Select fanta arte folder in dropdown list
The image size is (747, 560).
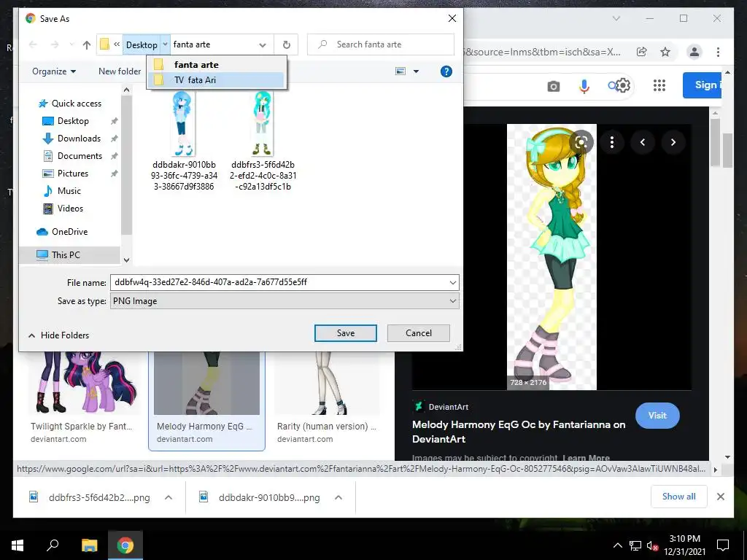tap(217, 65)
